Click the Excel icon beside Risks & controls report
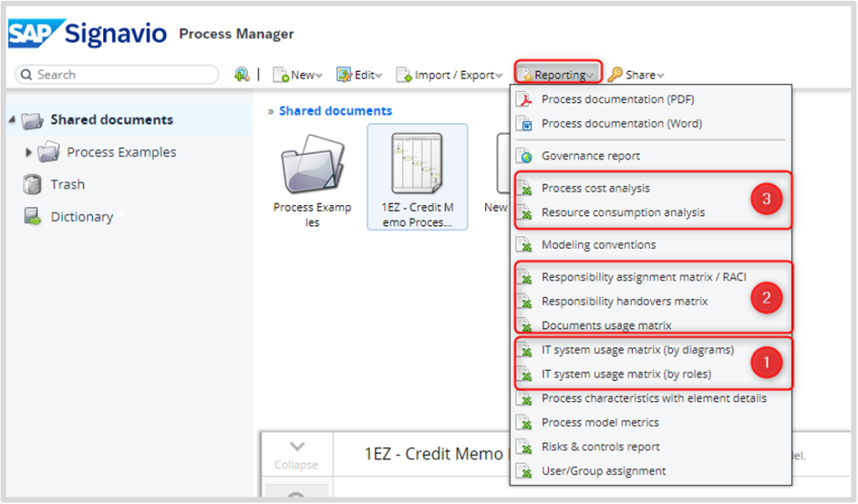The image size is (858, 504). 525,446
